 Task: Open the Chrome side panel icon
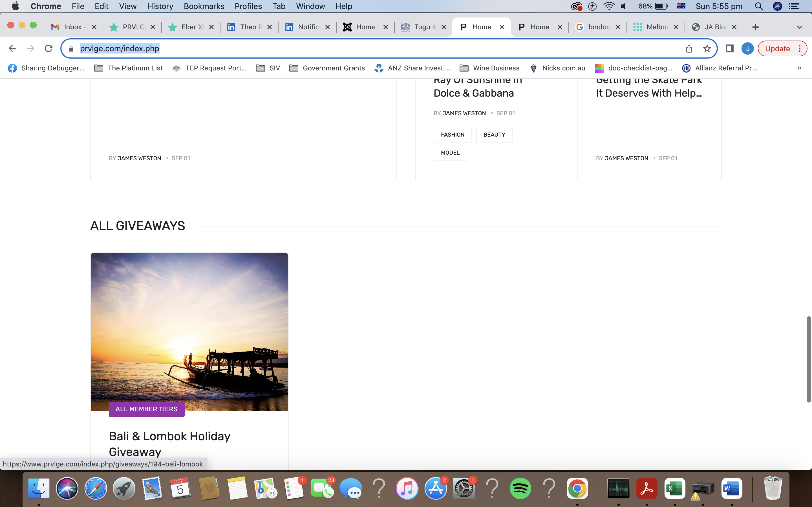729,49
